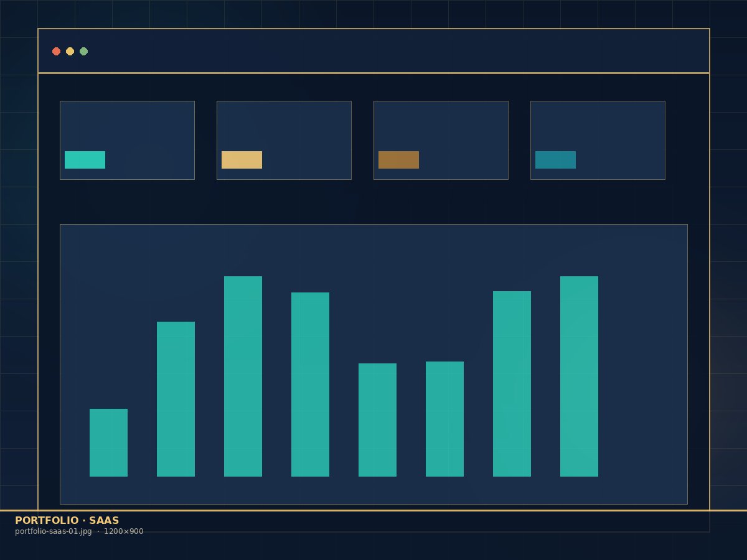Click the shortest bar in the chart
This screenshot has height=560, width=747.
click(108, 442)
